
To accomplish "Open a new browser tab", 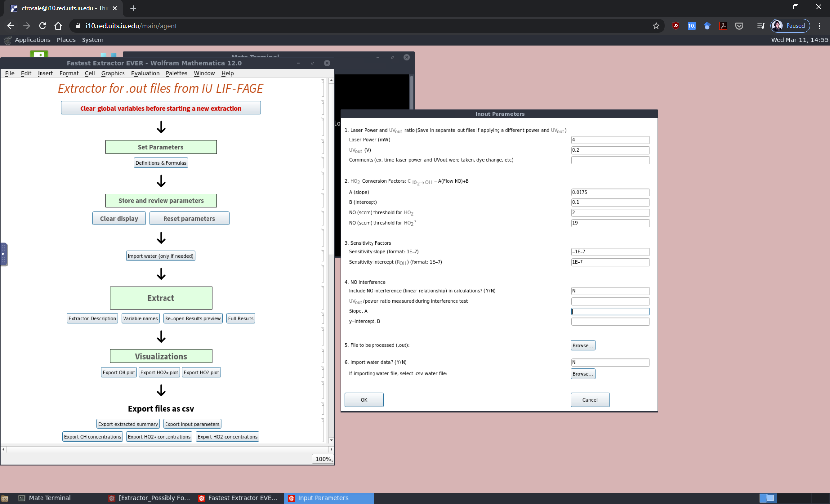I will [133, 8].
